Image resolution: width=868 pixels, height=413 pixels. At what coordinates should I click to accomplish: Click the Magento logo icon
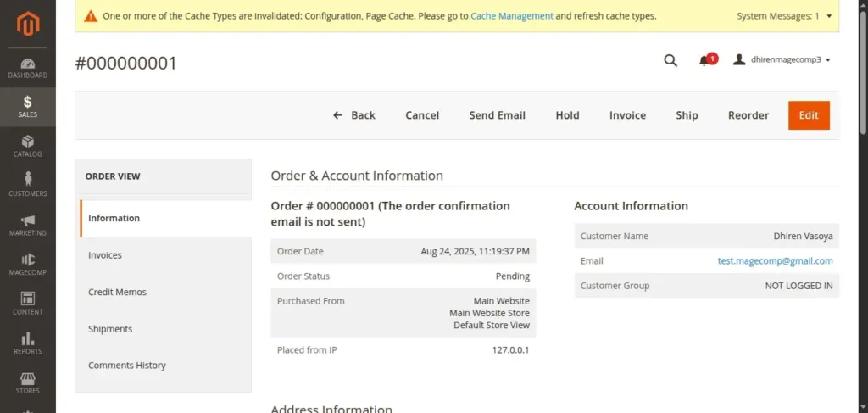(28, 26)
